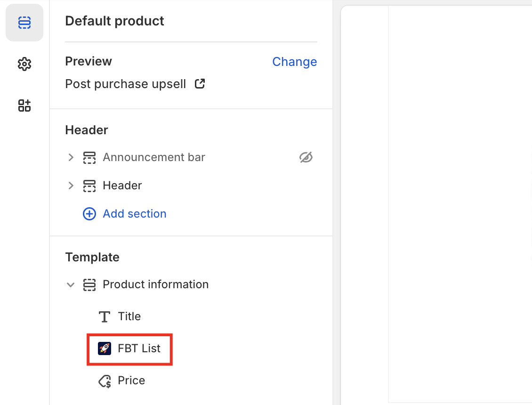The image size is (532, 405).
Task: Open the Sections panel in the left sidebar
Action: tap(24, 23)
